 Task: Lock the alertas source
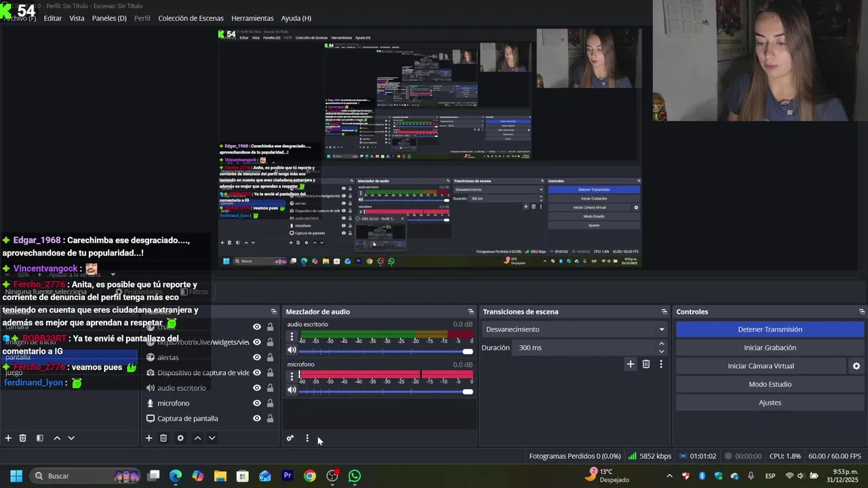(270, 357)
